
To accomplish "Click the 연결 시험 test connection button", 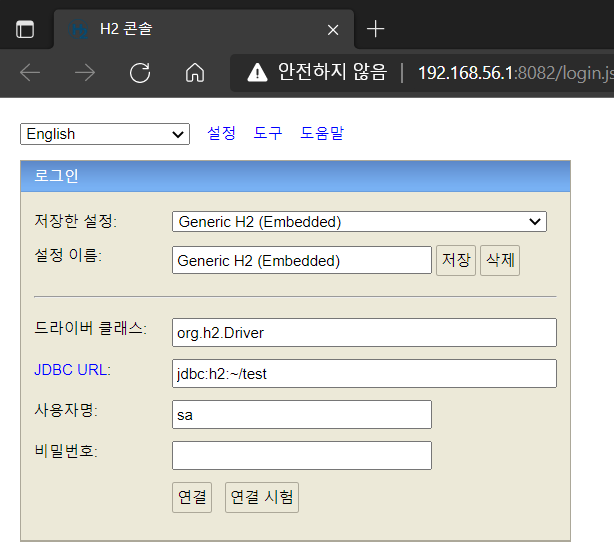I will (262, 497).
